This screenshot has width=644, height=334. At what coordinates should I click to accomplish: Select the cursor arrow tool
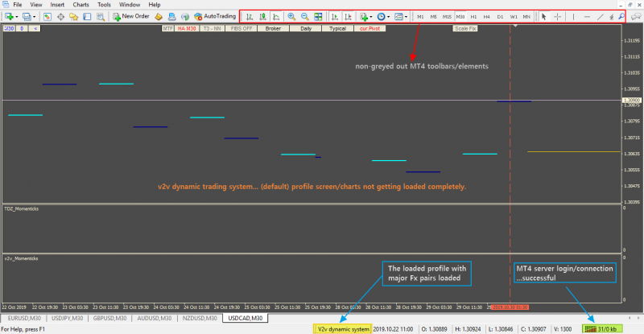[x=544, y=17]
